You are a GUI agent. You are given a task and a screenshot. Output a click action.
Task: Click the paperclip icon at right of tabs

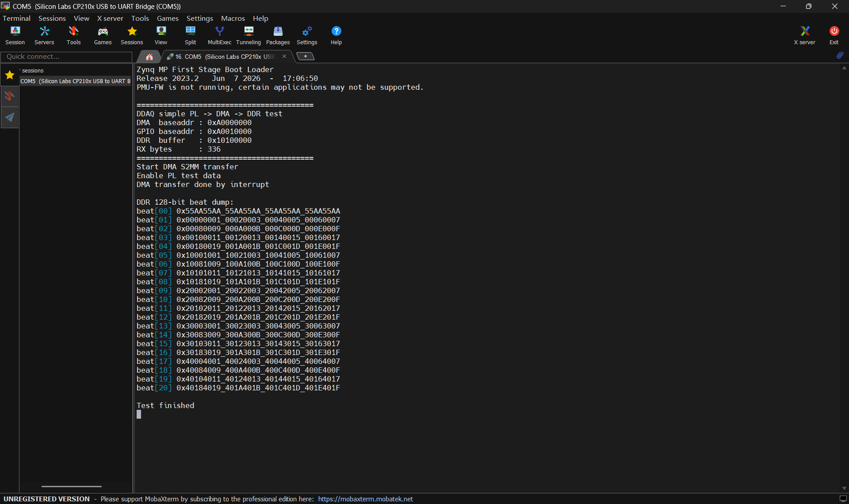pos(840,56)
